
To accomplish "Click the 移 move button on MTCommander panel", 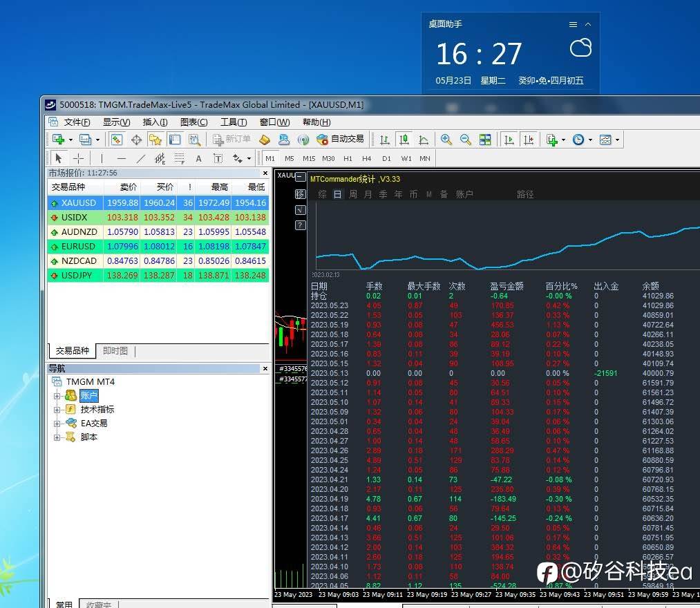I will coord(301,193).
